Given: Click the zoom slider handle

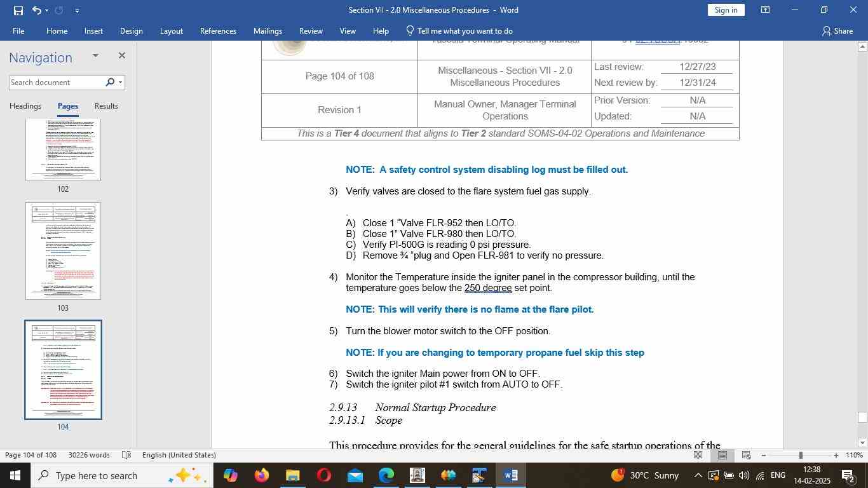Looking at the screenshot, I should click(x=801, y=455).
